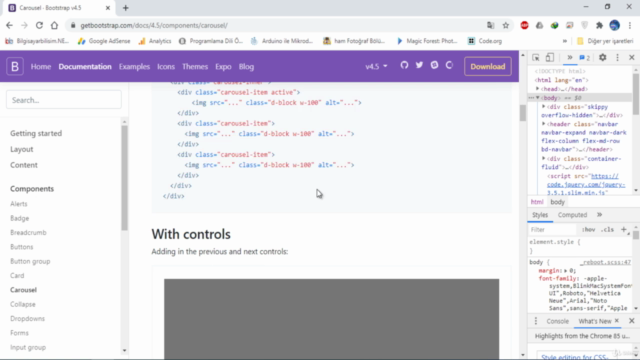Open DevTools settings with the gear icon
This screenshot has width=640, height=360.
(602, 58)
